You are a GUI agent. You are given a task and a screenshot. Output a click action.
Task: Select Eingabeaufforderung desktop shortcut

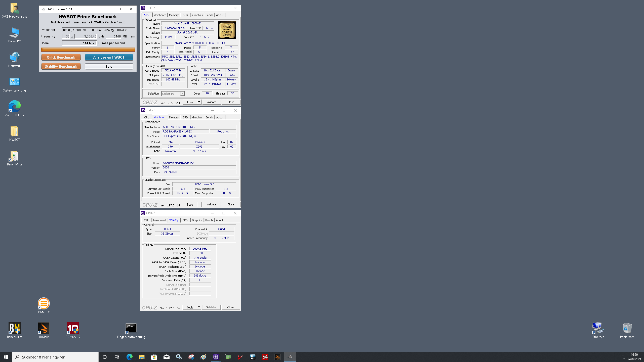131,331
